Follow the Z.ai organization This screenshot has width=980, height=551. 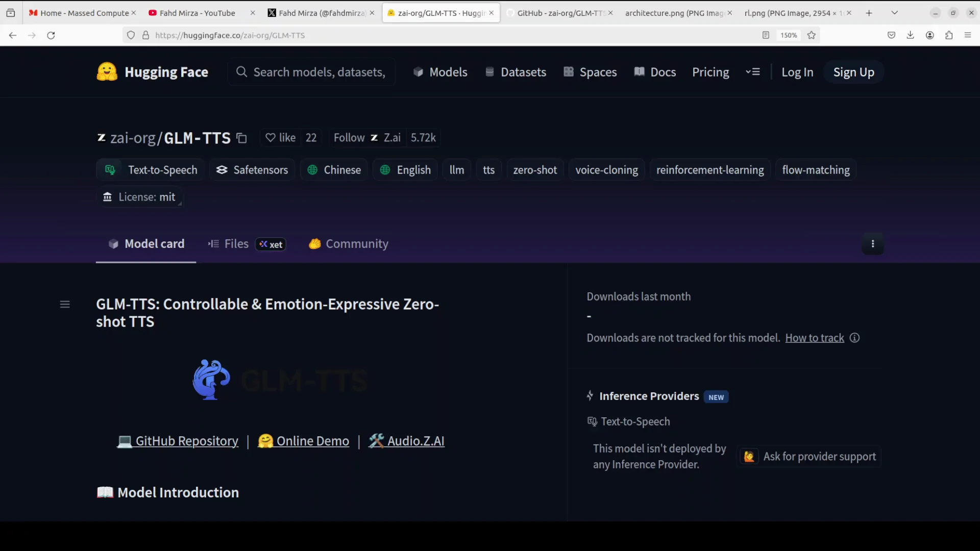click(349, 138)
